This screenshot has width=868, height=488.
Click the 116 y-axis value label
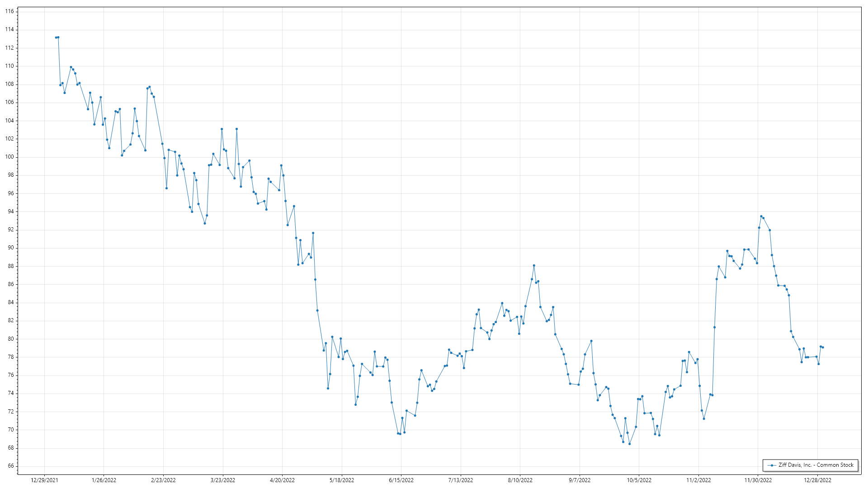click(9, 11)
